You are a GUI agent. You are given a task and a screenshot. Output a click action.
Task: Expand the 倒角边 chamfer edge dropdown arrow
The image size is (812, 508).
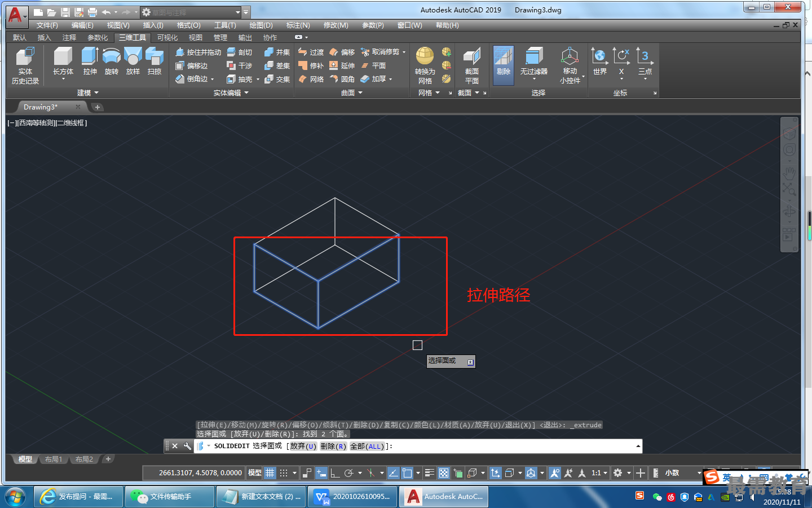(x=213, y=80)
